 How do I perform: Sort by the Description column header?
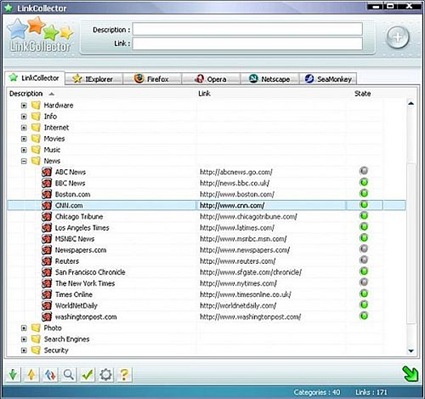tap(102, 94)
